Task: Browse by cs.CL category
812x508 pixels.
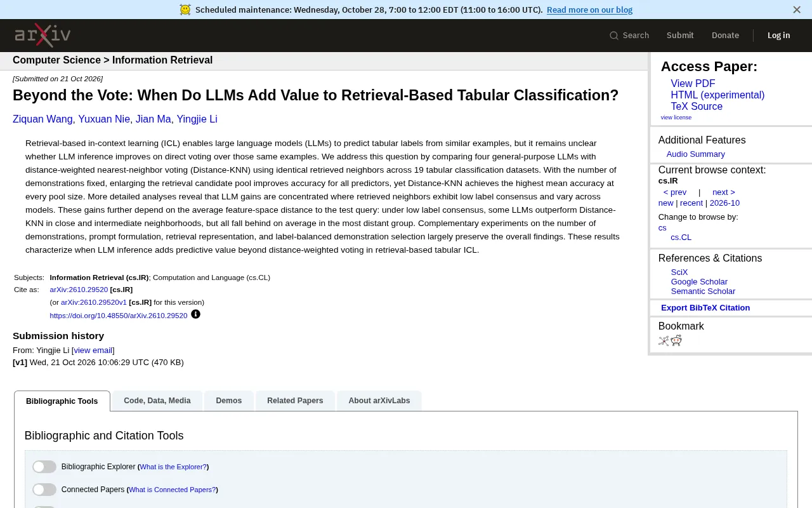Action: [x=681, y=237]
